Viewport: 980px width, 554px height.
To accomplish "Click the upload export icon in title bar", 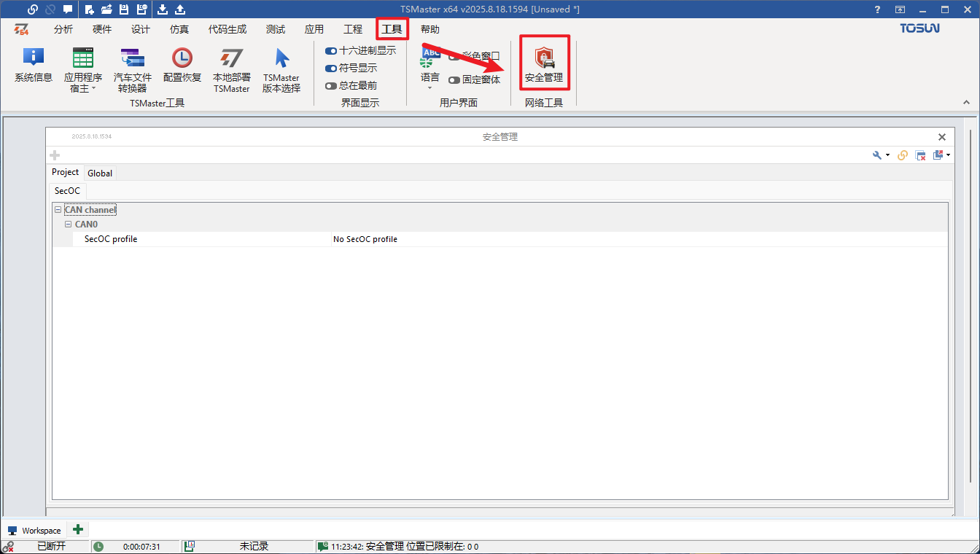I will pyautogui.click(x=180, y=9).
